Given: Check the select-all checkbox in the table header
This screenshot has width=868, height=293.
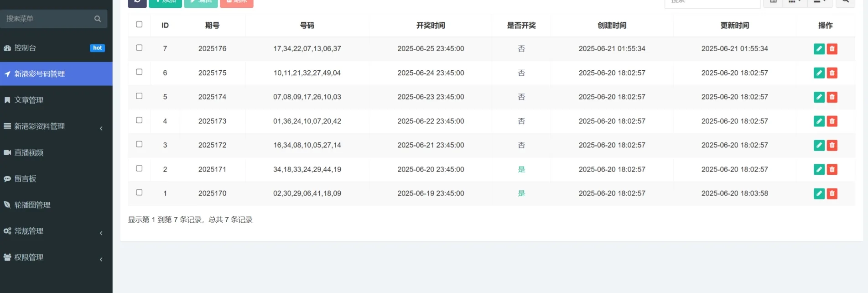Looking at the screenshot, I should (139, 25).
